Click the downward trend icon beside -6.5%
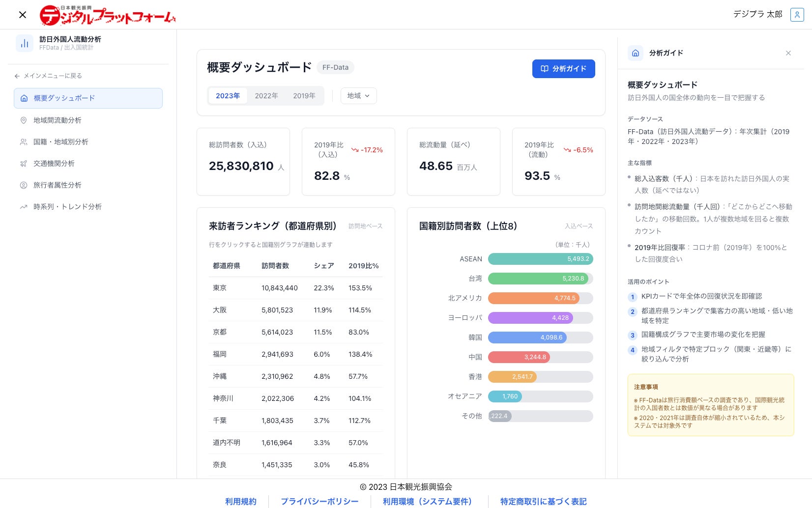This screenshot has width=812, height=508. click(567, 150)
